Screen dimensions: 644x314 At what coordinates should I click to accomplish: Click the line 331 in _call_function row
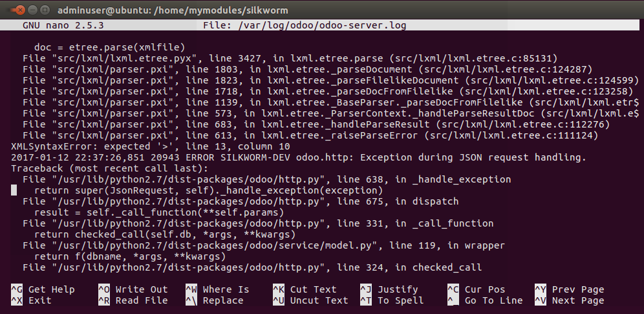tap(258, 224)
